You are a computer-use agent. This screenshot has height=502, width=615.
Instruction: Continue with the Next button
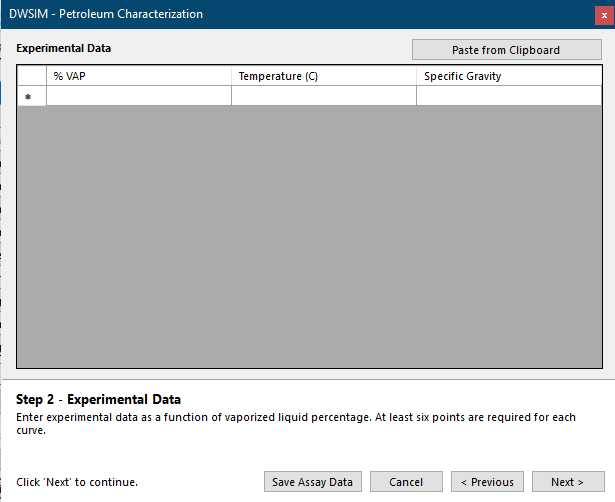[x=568, y=482]
